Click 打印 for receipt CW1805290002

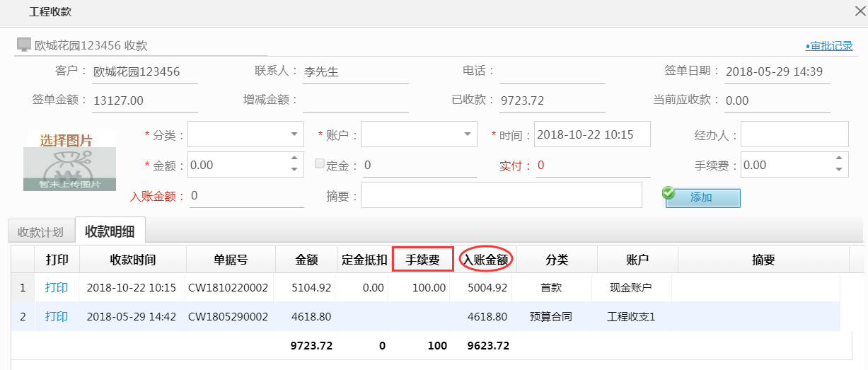[57, 316]
